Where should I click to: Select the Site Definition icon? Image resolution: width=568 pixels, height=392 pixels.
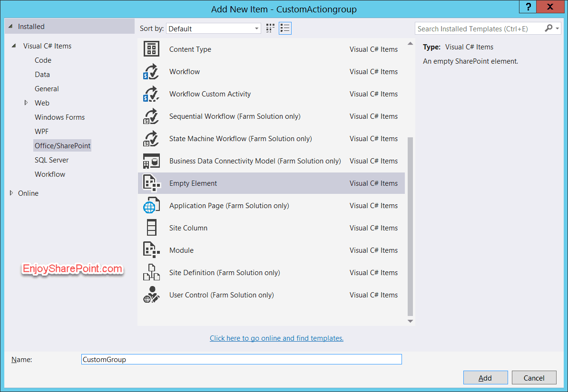pos(151,273)
